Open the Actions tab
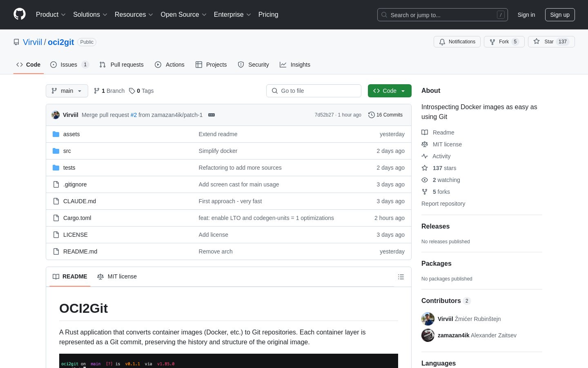 170,65
